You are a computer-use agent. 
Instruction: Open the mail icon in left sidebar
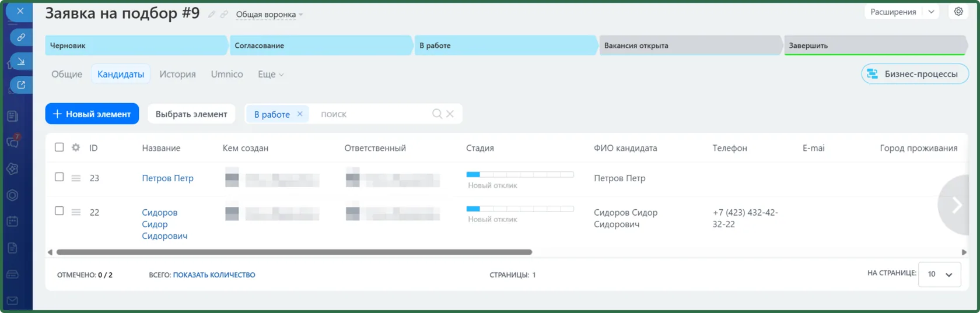[x=12, y=301]
